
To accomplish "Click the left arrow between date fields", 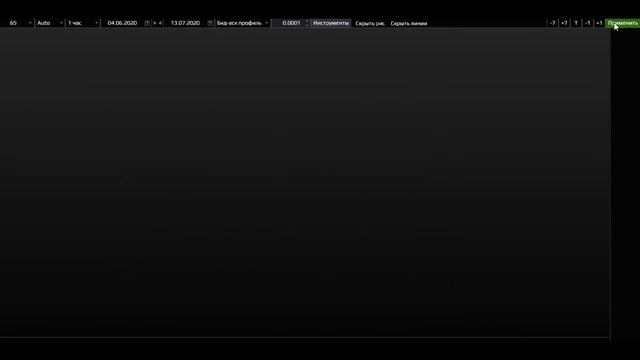I will click(x=160, y=23).
